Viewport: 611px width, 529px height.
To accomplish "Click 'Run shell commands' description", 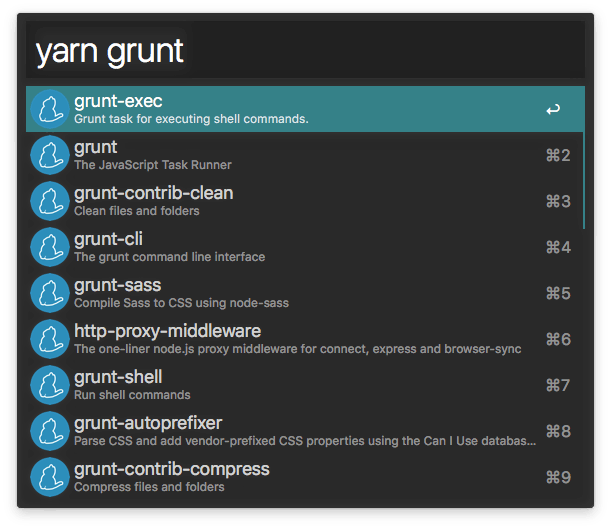I will (132, 395).
